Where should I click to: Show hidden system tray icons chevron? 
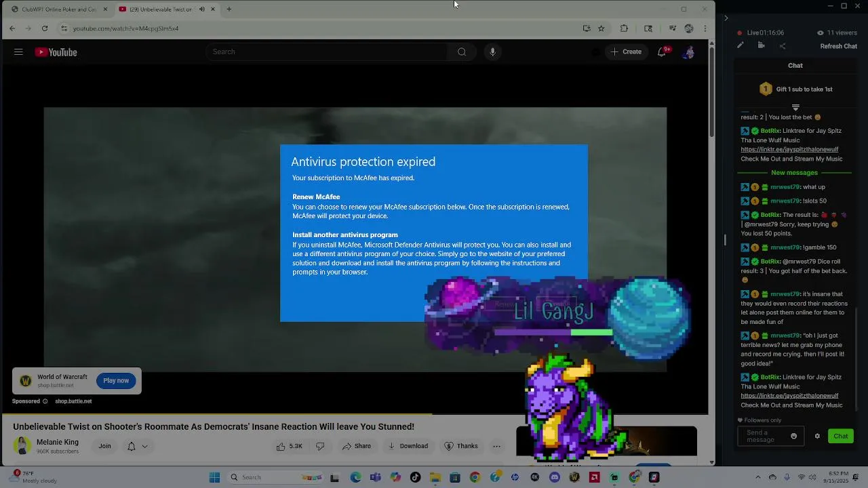[757, 477]
